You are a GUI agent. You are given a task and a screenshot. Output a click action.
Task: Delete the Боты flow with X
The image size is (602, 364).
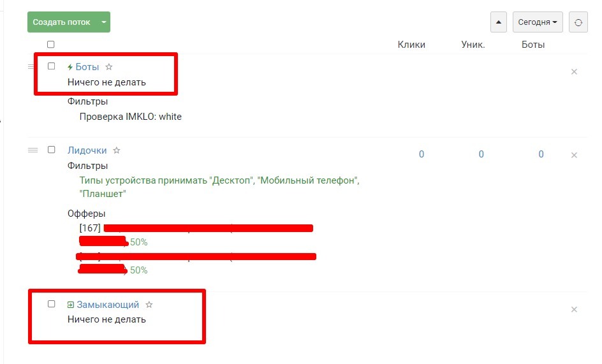pos(574,72)
